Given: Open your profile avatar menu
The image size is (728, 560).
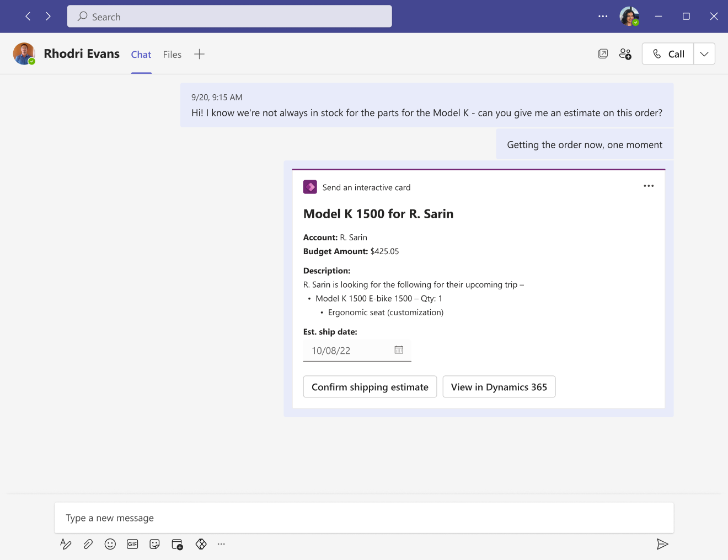Looking at the screenshot, I should (629, 17).
